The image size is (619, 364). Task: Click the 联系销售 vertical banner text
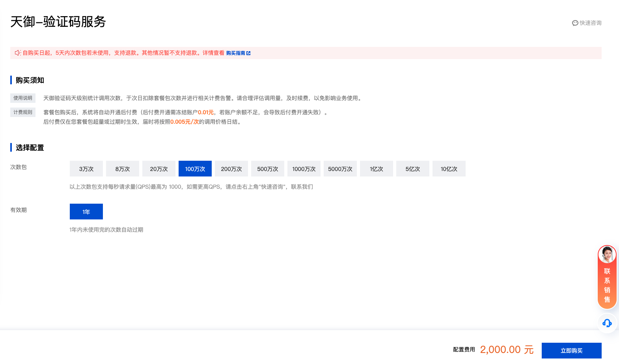[x=607, y=286]
